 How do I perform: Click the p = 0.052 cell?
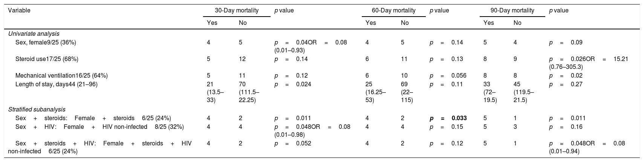[x=293, y=143]
